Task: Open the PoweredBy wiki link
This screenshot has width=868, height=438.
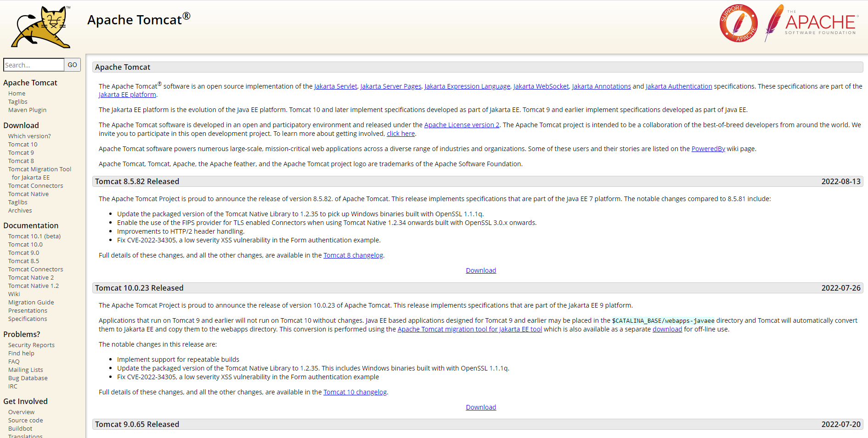Action: click(x=708, y=149)
